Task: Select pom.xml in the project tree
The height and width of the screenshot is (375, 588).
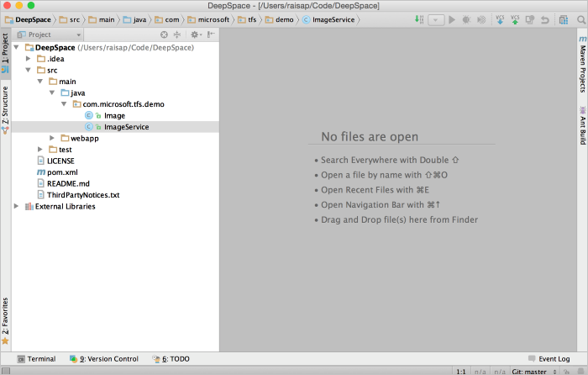Action: 62,172
